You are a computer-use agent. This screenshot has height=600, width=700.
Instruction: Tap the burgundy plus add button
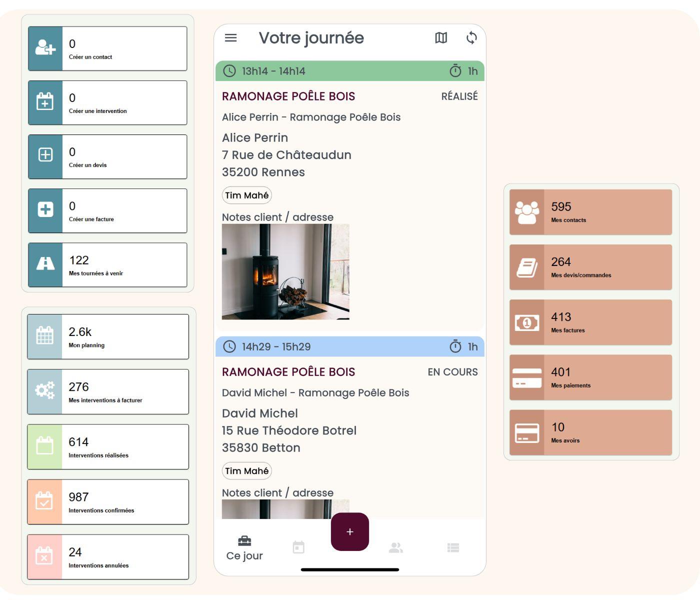tap(350, 531)
